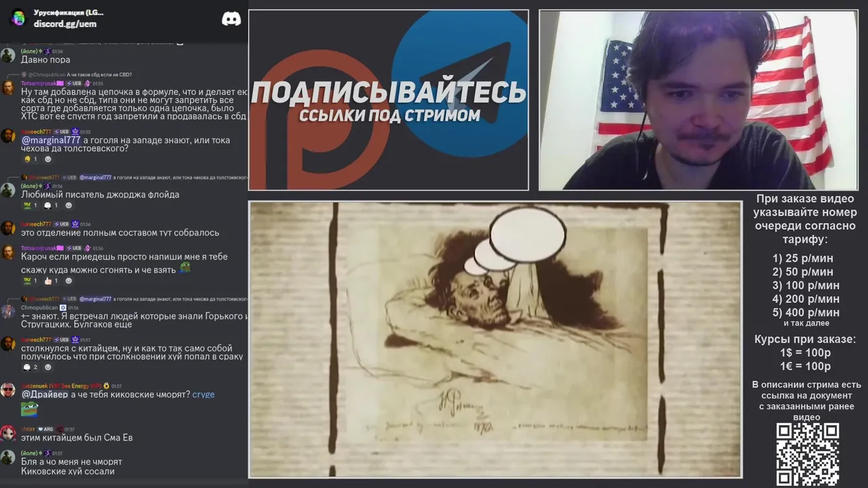Click the sunglasses avatar of the @Драйвер message

click(8, 390)
